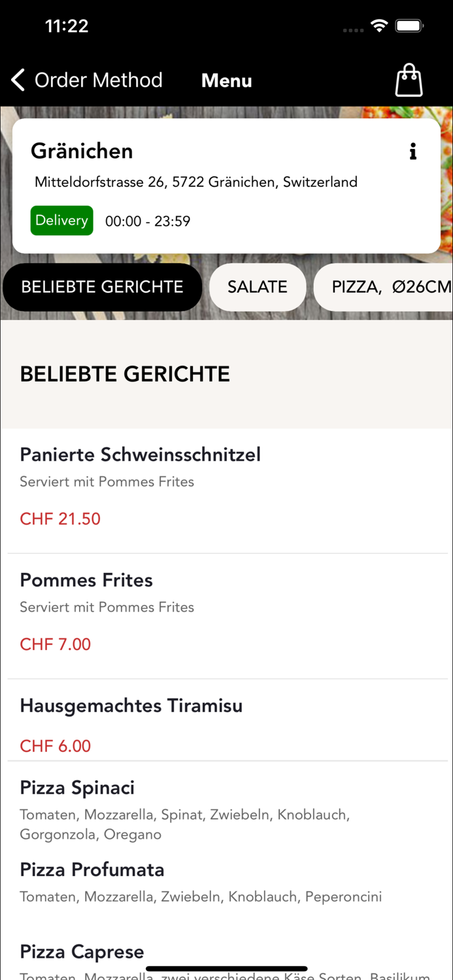Viewport: 453px width, 980px height.
Task: Open the shopping bag cart
Action: pyautogui.click(x=409, y=80)
